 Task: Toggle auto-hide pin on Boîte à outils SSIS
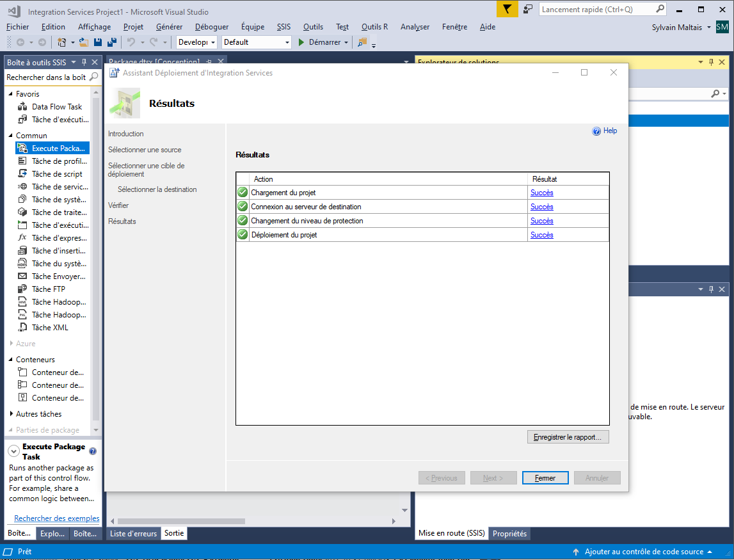(84, 62)
